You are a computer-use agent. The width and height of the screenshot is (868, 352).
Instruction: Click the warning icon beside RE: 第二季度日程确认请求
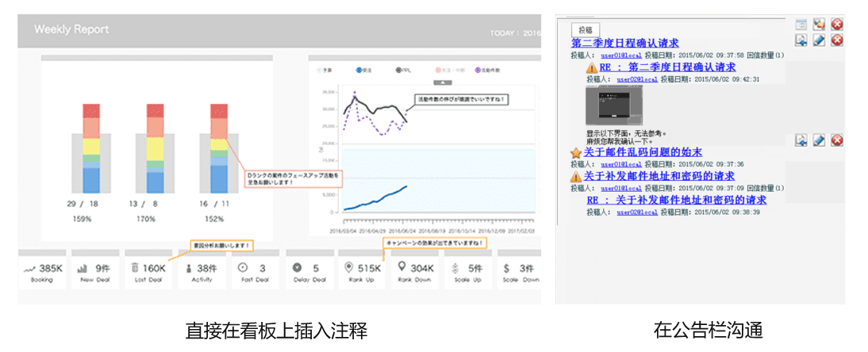591,67
